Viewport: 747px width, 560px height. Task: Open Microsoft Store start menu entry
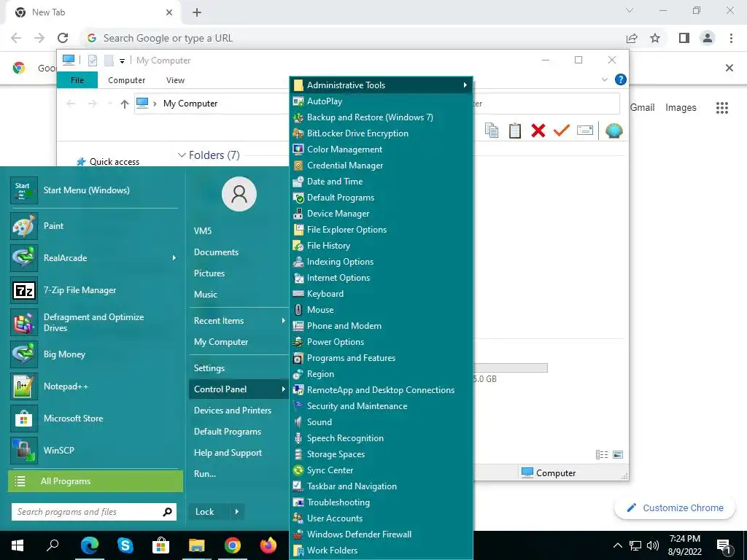(x=94, y=419)
